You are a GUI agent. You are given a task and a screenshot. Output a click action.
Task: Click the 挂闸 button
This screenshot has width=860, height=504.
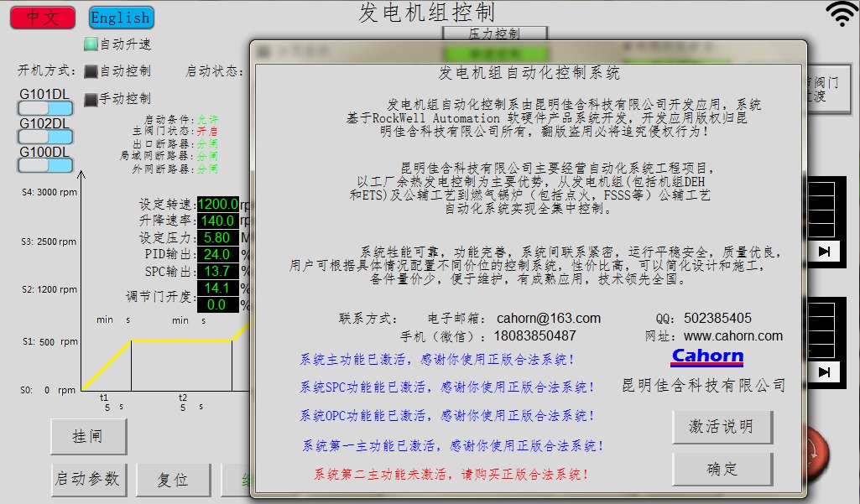pyautogui.click(x=88, y=437)
